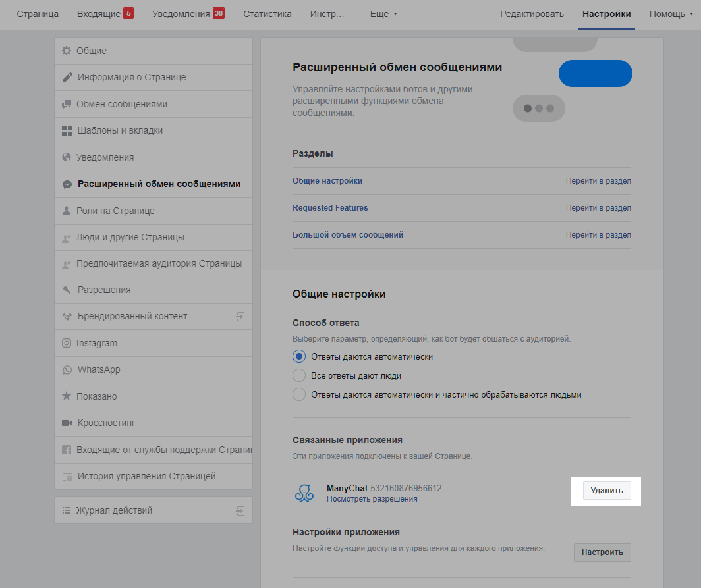Click the gear icon next to Общие
The height and width of the screenshot is (588, 701).
click(x=67, y=51)
